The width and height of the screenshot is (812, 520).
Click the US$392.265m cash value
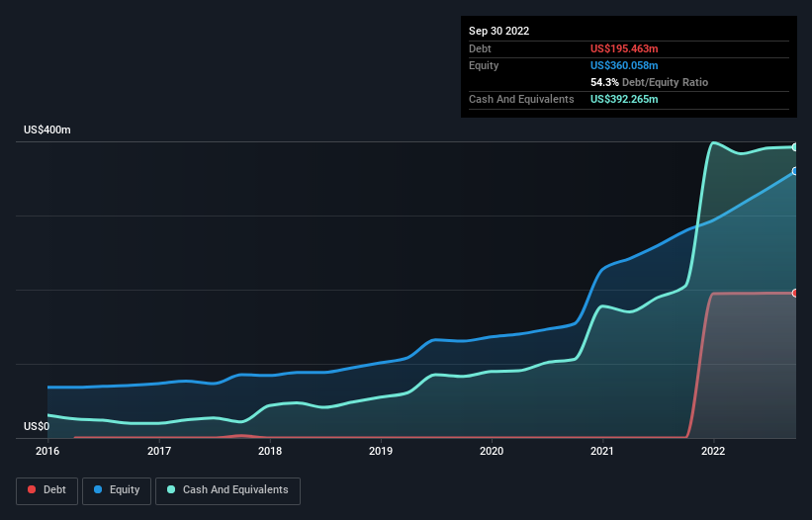(x=624, y=99)
